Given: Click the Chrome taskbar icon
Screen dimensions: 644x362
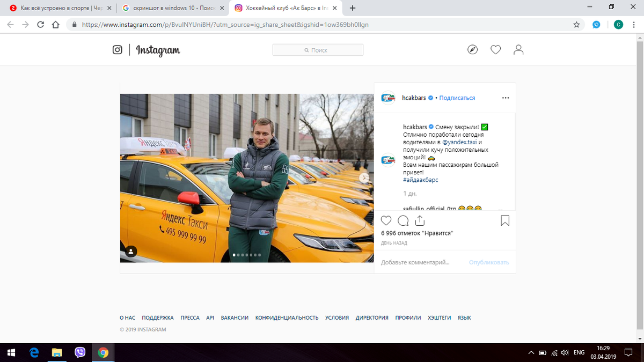Looking at the screenshot, I should click(103, 352).
